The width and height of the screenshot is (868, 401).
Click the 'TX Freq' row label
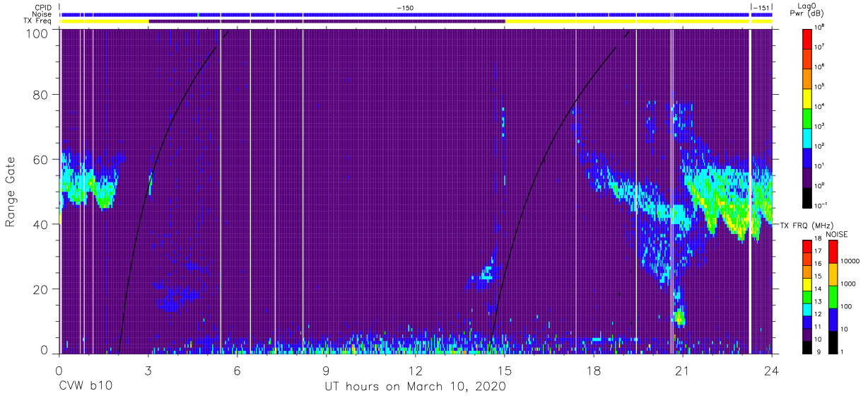[x=37, y=21]
